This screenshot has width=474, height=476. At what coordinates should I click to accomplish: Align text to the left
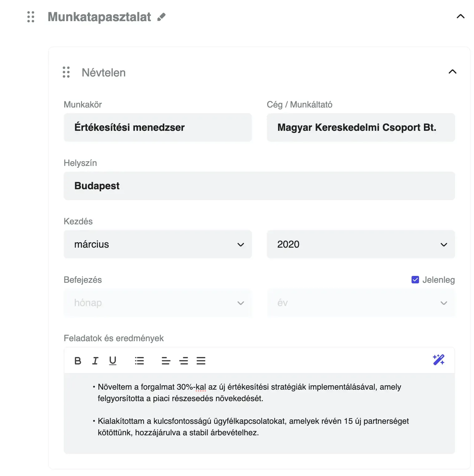coord(166,360)
